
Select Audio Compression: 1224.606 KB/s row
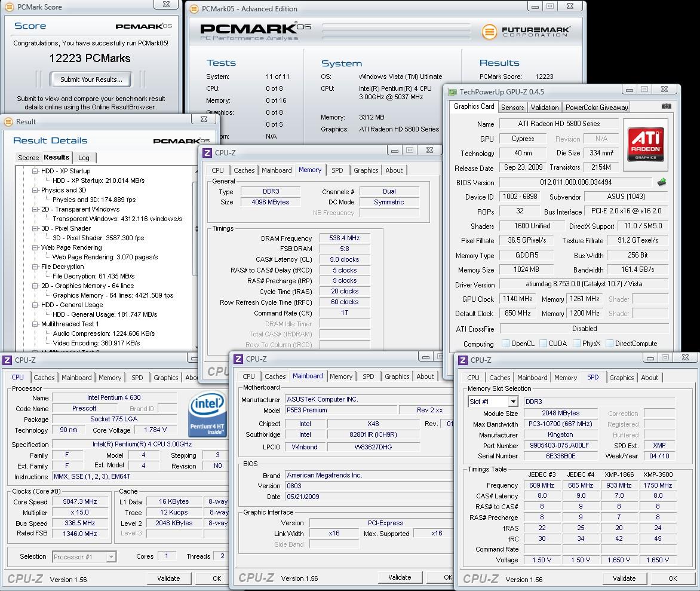[x=103, y=333]
